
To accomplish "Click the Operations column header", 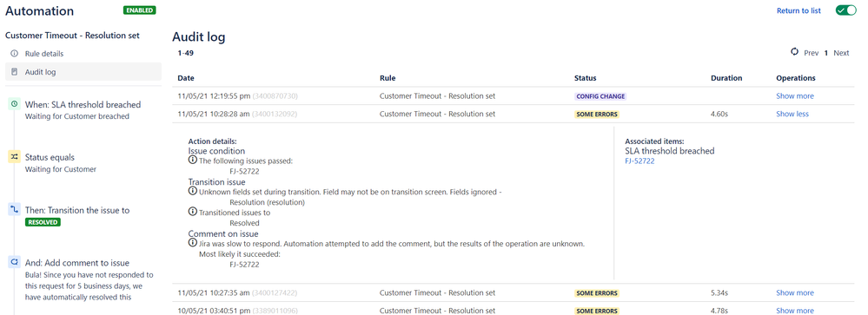I will pyautogui.click(x=796, y=78).
